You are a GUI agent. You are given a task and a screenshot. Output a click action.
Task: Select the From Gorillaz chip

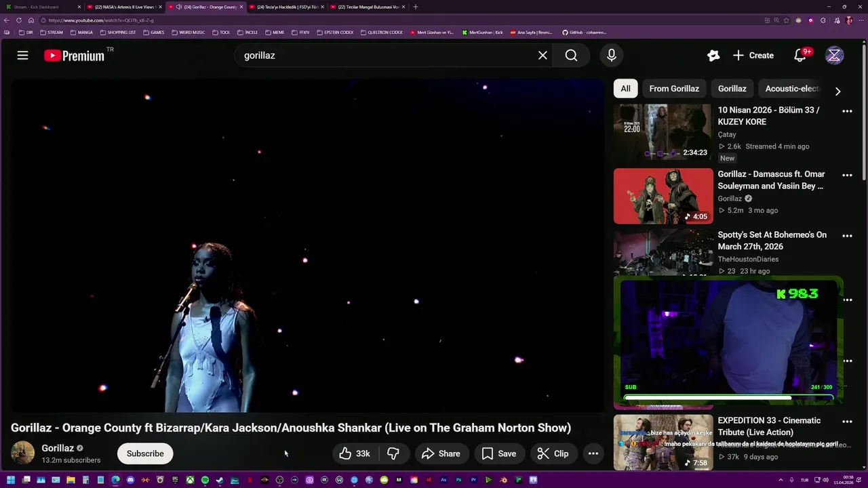[x=674, y=89]
